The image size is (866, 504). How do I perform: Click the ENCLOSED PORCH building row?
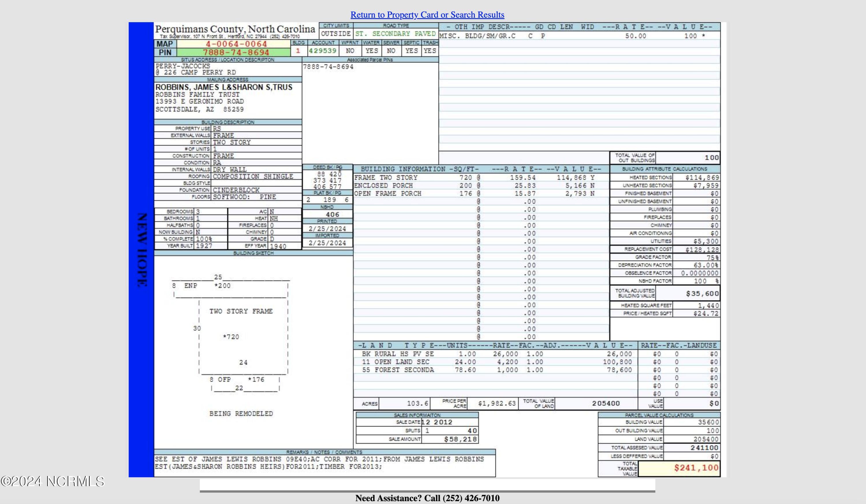(x=481, y=186)
